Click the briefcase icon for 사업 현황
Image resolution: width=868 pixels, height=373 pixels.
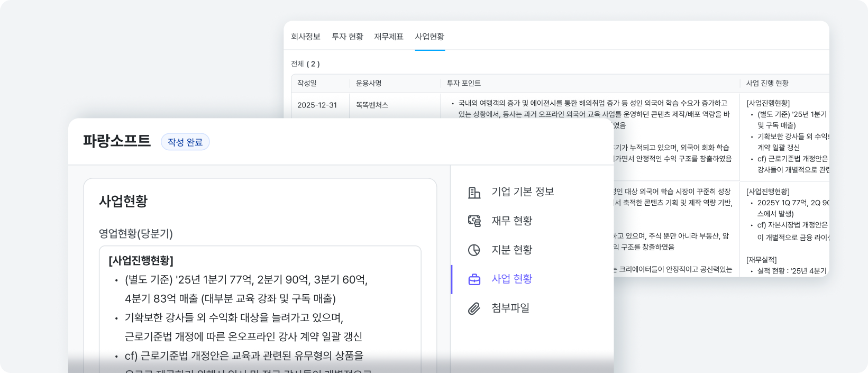coord(474,279)
